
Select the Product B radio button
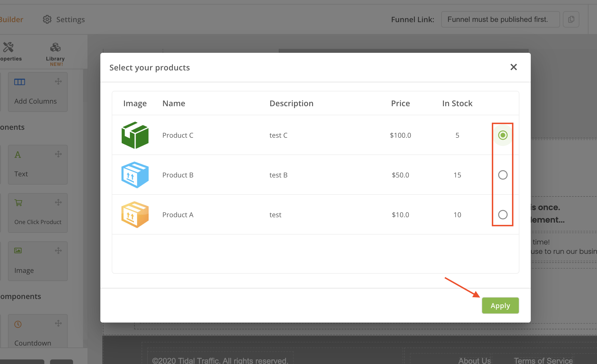tap(503, 175)
